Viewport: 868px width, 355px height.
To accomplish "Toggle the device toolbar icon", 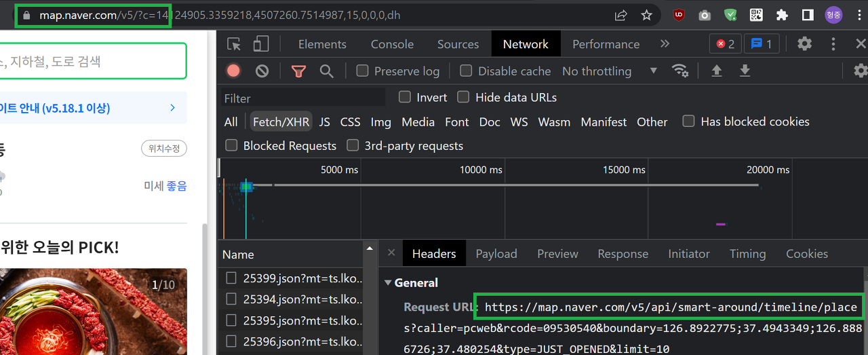I will [261, 44].
